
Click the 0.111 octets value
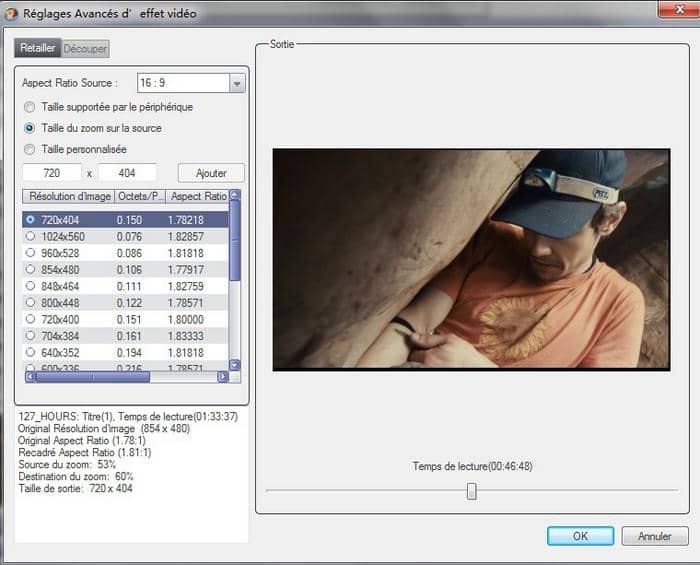click(129, 286)
